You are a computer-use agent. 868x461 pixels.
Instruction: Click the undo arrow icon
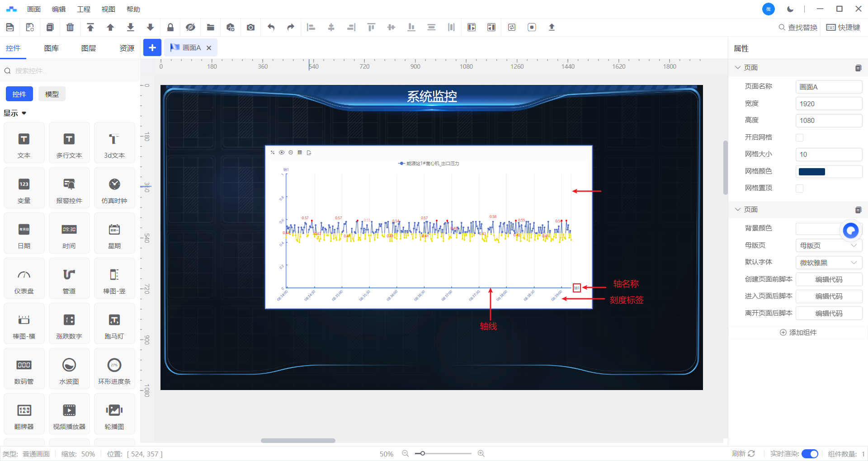271,28
